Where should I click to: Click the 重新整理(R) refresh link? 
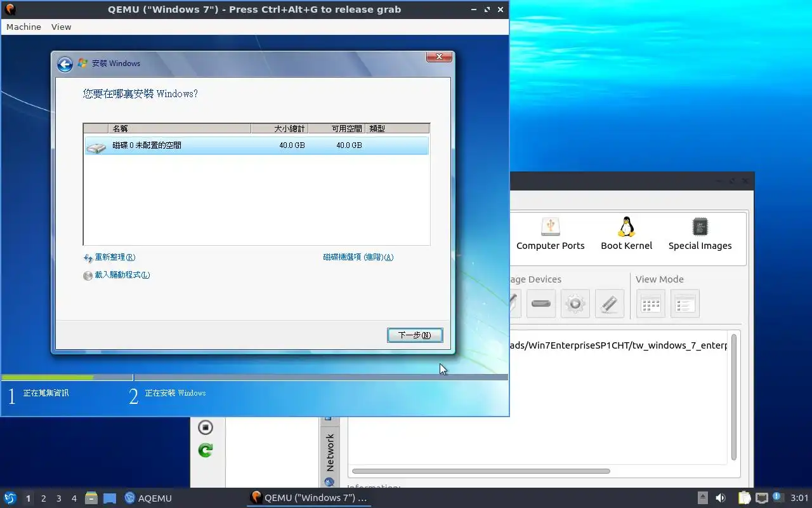(x=115, y=257)
